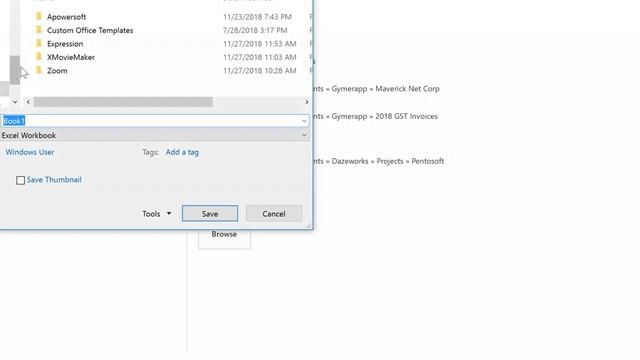Select the Zoom folder icon
This screenshot has height=360, width=640.
39,70
